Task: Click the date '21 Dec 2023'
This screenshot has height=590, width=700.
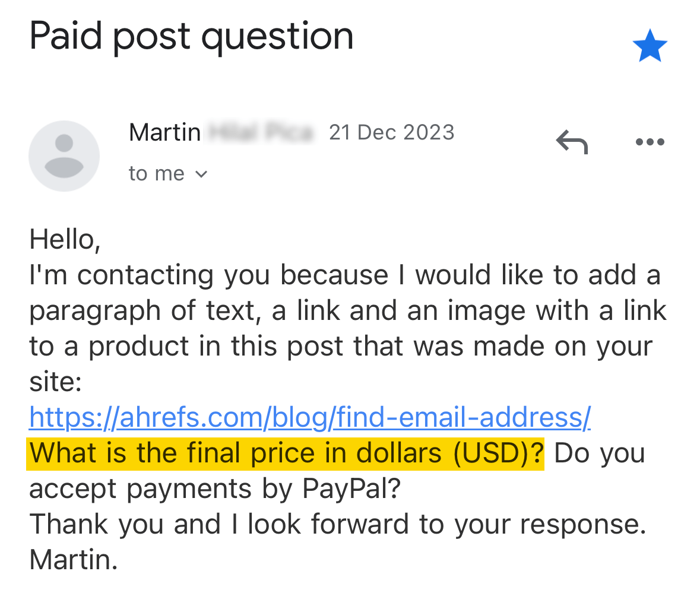Action: coord(392,132)
